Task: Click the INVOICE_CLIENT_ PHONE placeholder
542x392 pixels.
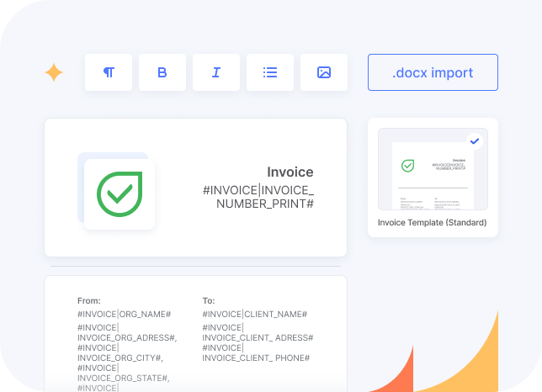Action: coord(256,358)
